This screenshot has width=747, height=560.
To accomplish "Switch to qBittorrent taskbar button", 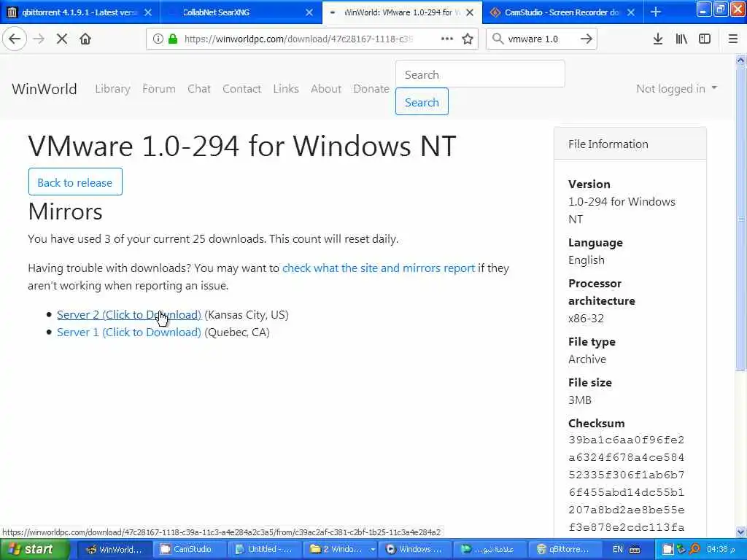I will coord(567,549).
